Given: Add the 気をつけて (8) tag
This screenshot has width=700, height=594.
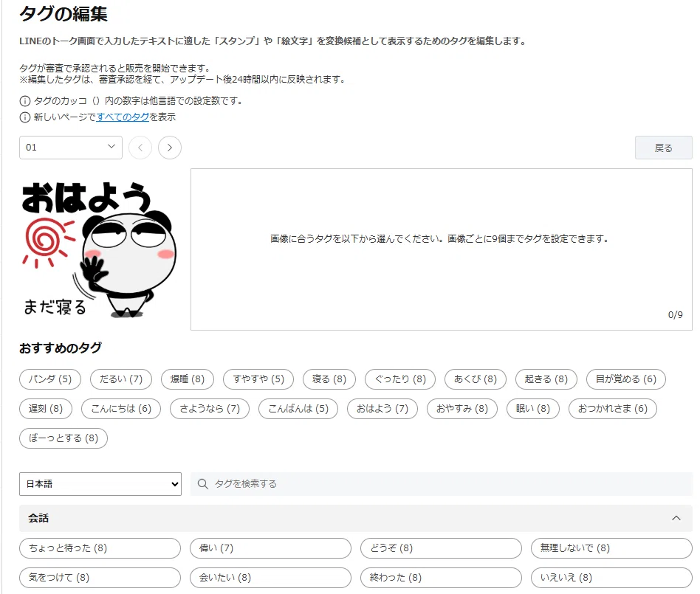Looking at the screenshot, I should click(x=100, y=578).
